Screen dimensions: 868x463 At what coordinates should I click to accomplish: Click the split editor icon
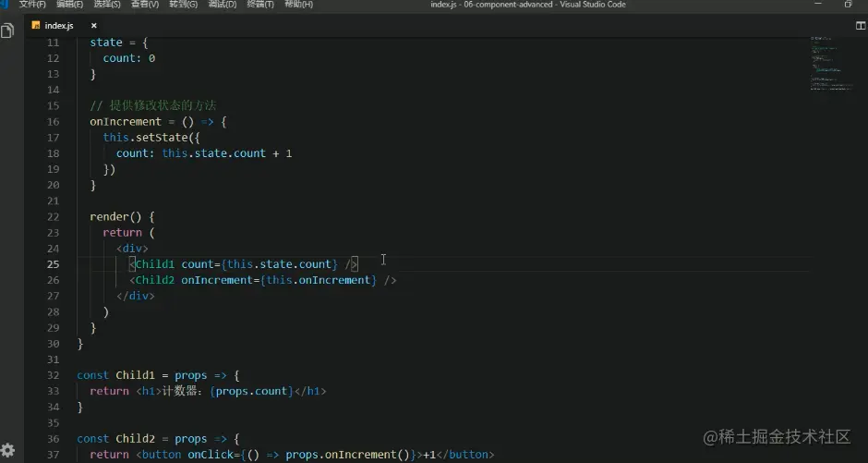tap(861, 26)
